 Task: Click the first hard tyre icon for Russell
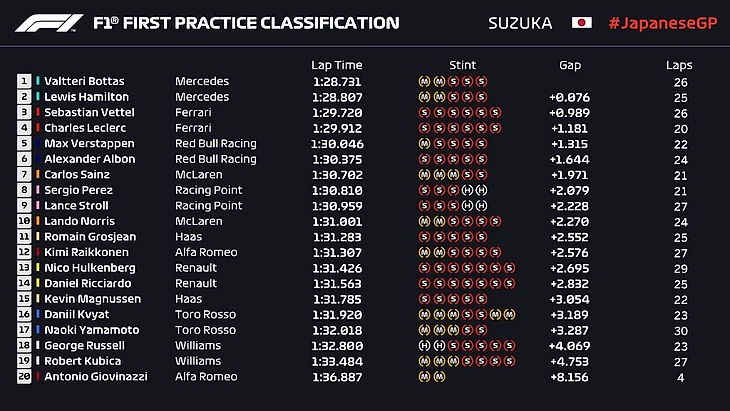424,345
